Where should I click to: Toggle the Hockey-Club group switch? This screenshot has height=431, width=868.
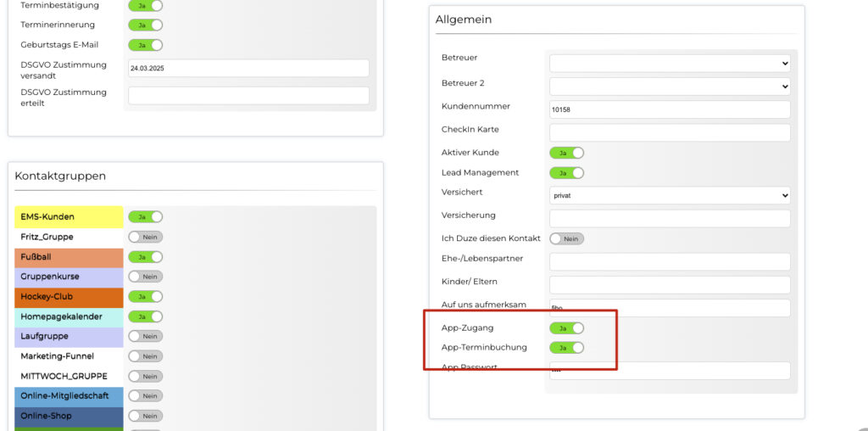click(x=145, y=297)
